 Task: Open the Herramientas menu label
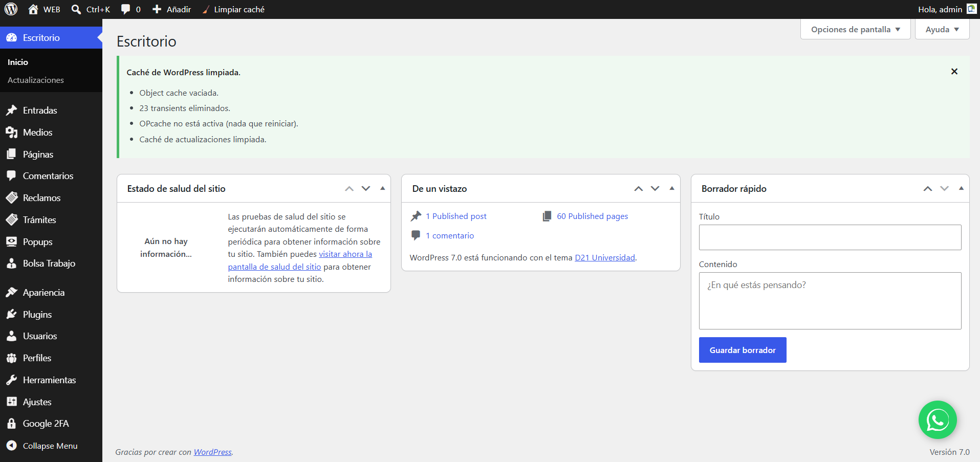(x=49, y=380)
